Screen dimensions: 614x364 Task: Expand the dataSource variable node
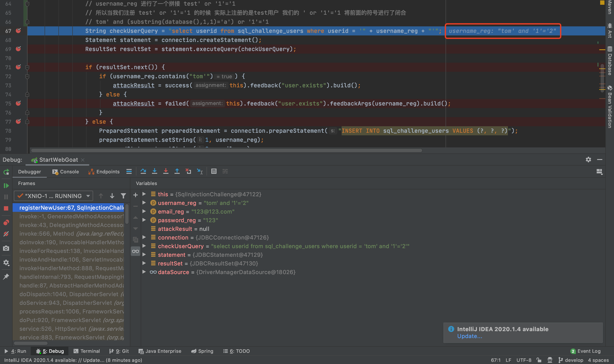tap(144, 272)
